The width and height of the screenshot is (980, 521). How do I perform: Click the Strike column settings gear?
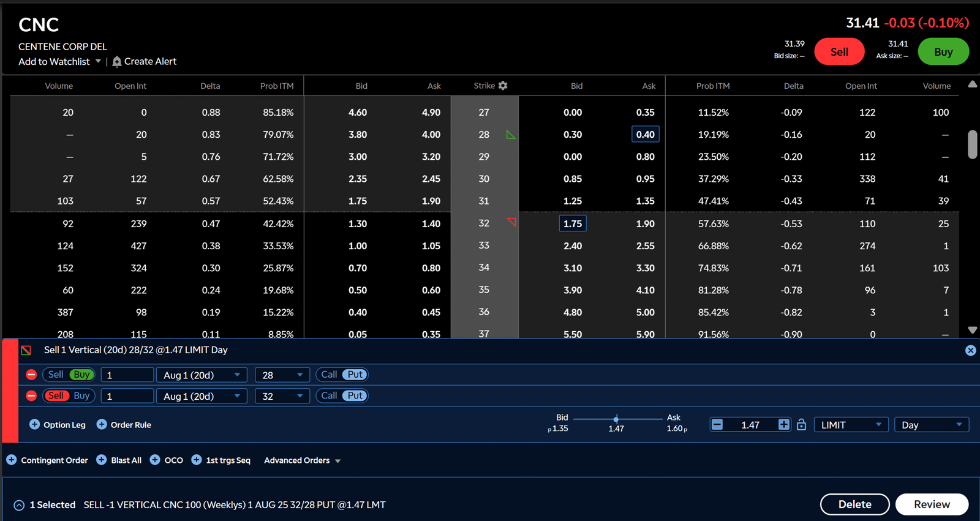coord(503,86)
